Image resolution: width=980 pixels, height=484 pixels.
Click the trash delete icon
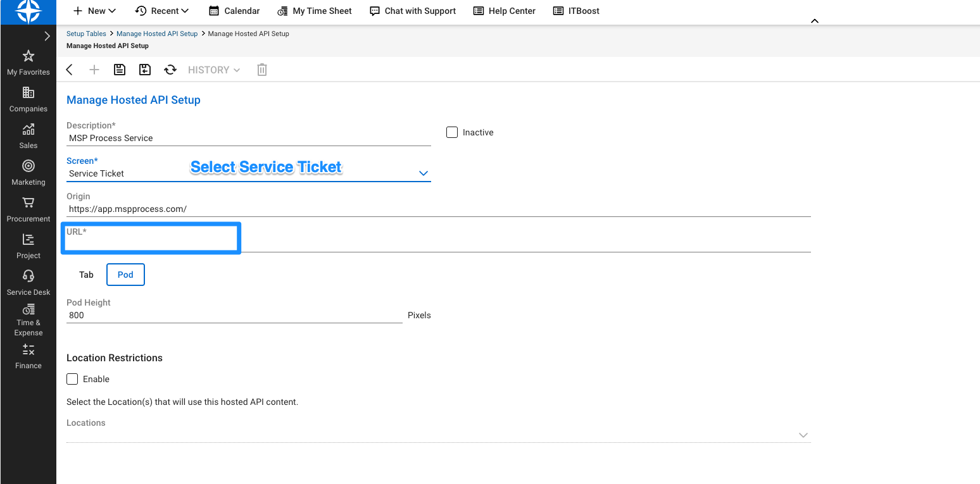pos(262,70)
